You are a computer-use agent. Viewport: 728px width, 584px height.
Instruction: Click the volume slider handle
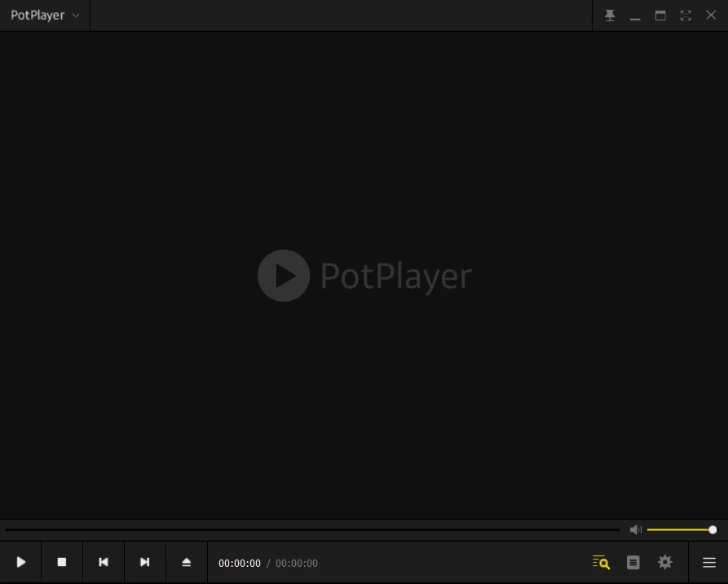tap(713, 529)
